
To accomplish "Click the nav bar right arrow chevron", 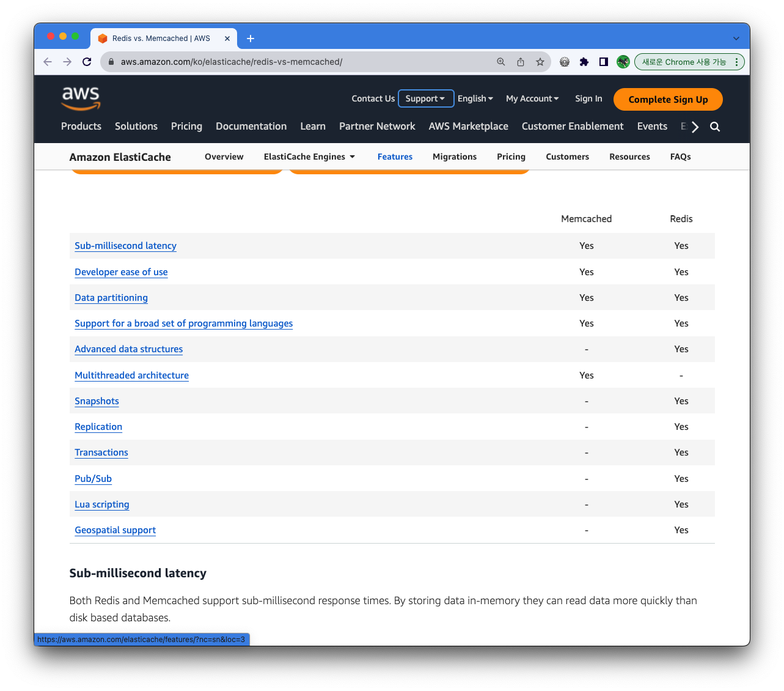I will (x=695, y=127).
